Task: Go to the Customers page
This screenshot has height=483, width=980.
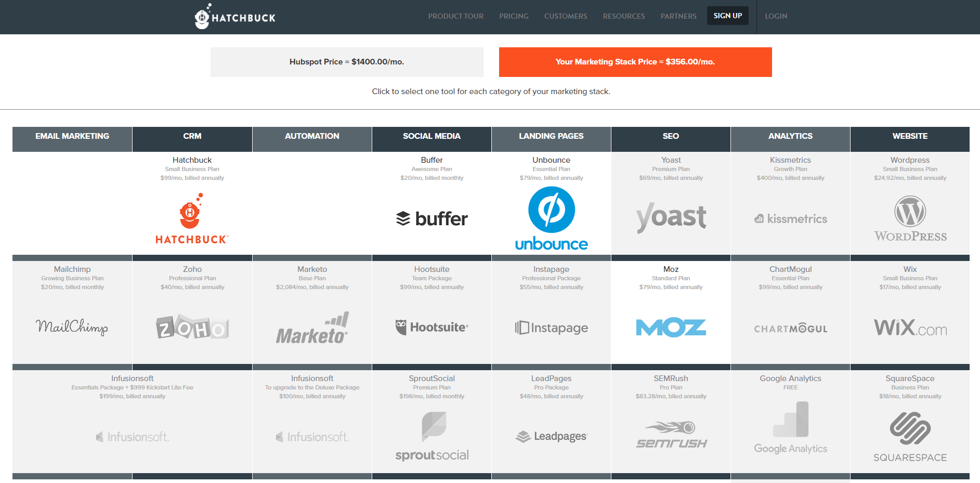Action: click(x=566, y=16)
